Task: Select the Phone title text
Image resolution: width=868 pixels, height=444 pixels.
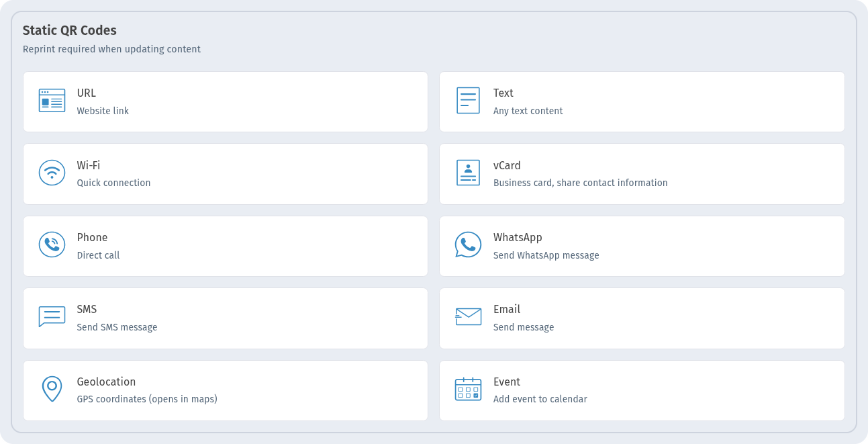Action: pyautogui.click(x=92, y=237)
